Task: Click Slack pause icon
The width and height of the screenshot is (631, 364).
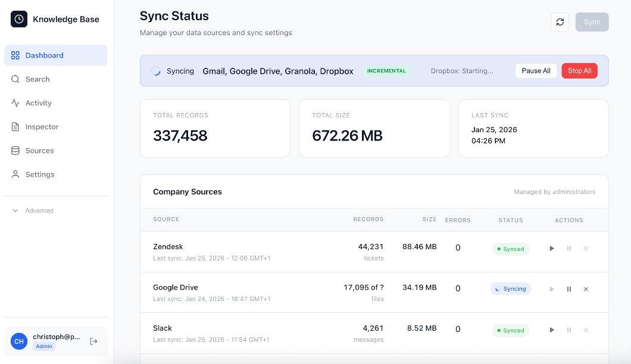Action: (x=569, y=330)
